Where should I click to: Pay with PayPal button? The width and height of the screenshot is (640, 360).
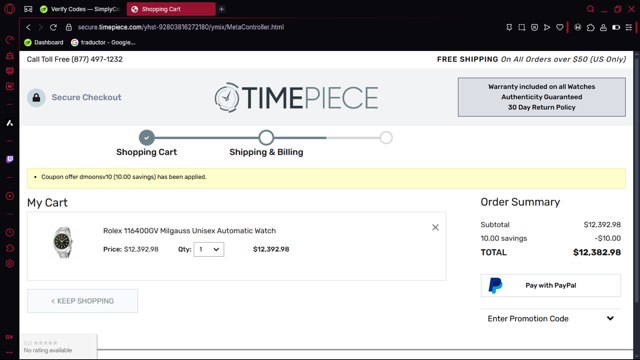pos(551,285)
